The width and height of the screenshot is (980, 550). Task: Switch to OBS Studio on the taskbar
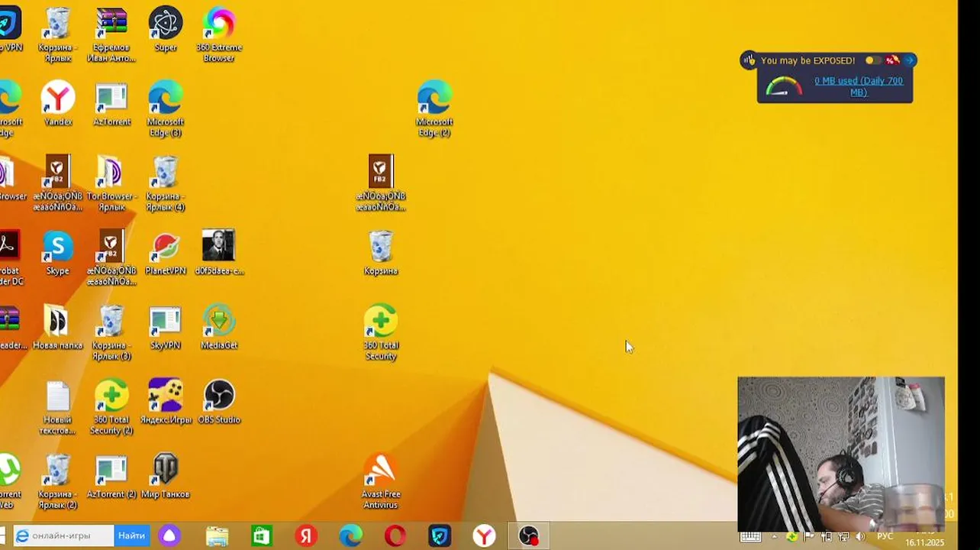click(x=529, y=535)
